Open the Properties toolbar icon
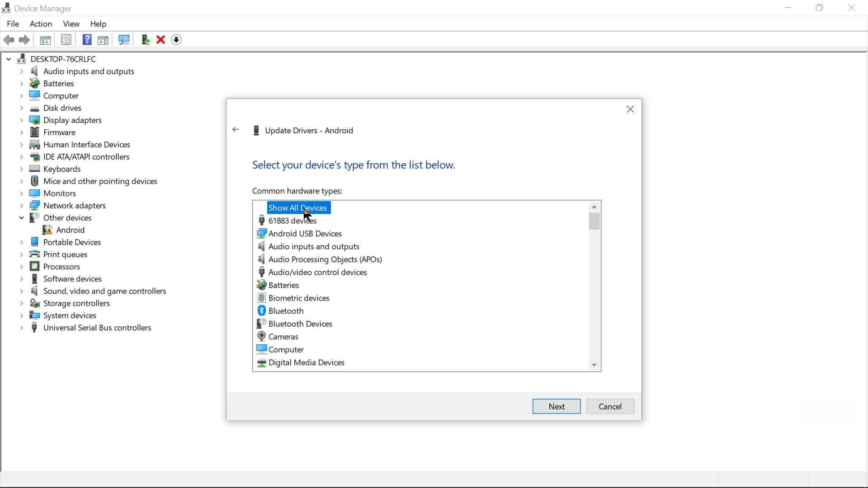Viewport: 868px width, 488px height. click(x=66, y=40)
